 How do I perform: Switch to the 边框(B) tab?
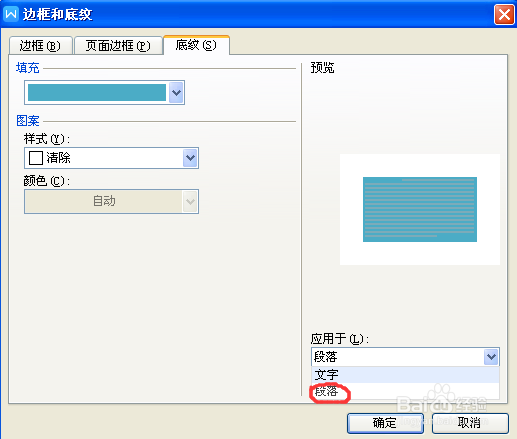pos(40,45)
